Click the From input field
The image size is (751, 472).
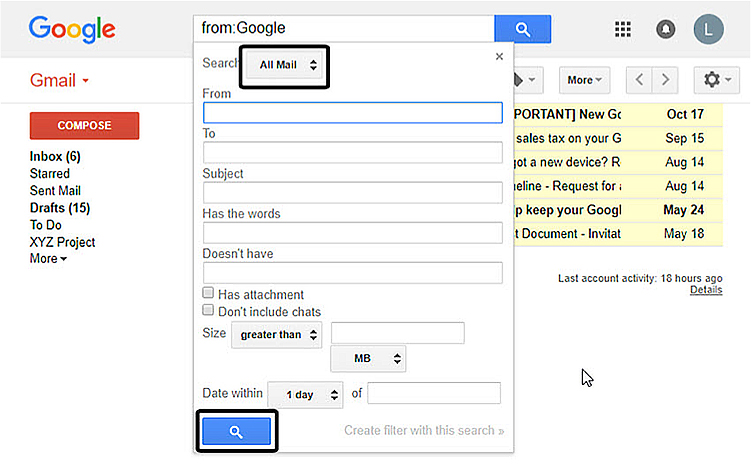(x=353, y=113)
